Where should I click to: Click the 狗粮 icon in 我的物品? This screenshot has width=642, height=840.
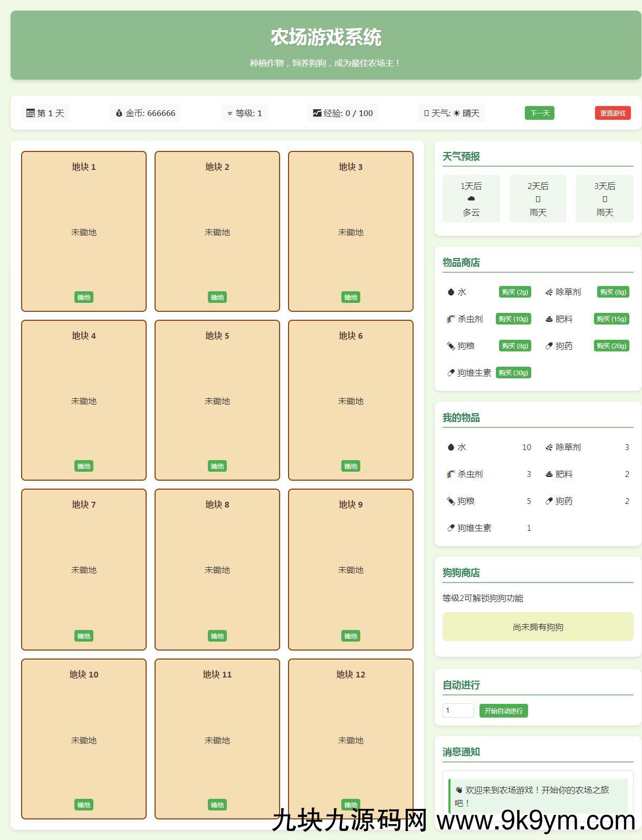point(451,501)
